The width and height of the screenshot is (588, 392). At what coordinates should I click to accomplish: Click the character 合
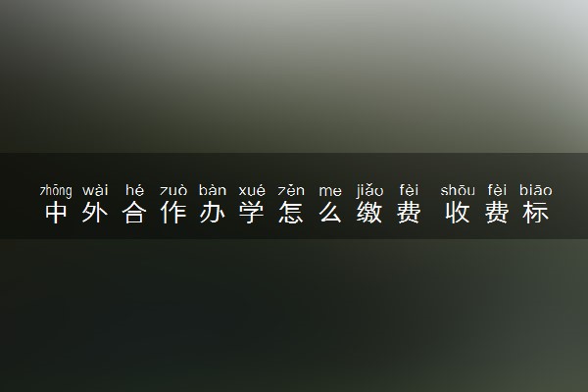134,213
